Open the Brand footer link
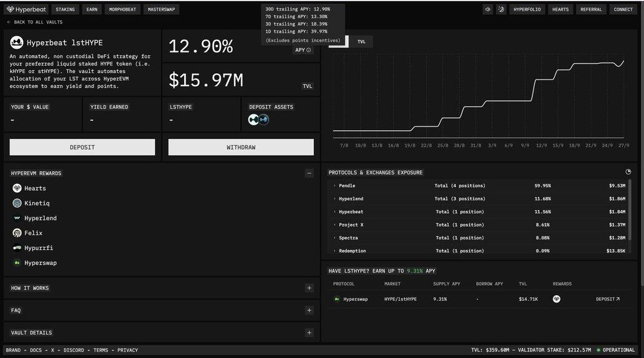Screen dimensions: 644x358 [13, 350]
